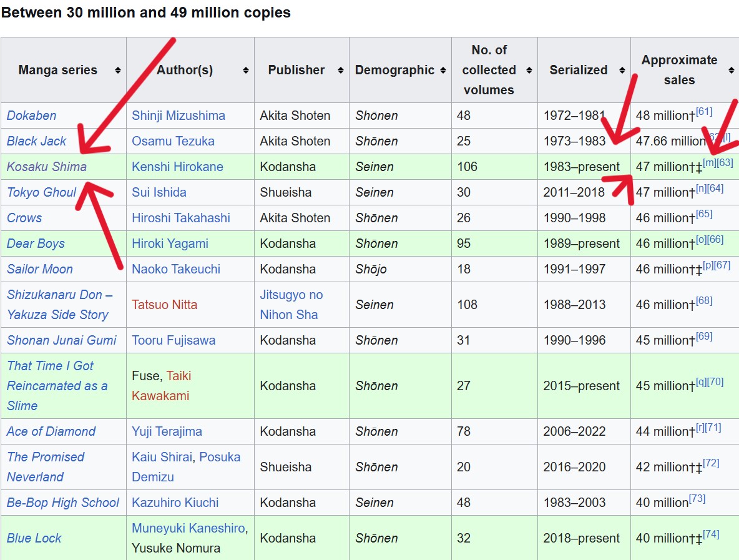Open the Ace of Diamond link
Image resolution: width=739 pixels, height=560 pixels.
(x=51, y=431)
